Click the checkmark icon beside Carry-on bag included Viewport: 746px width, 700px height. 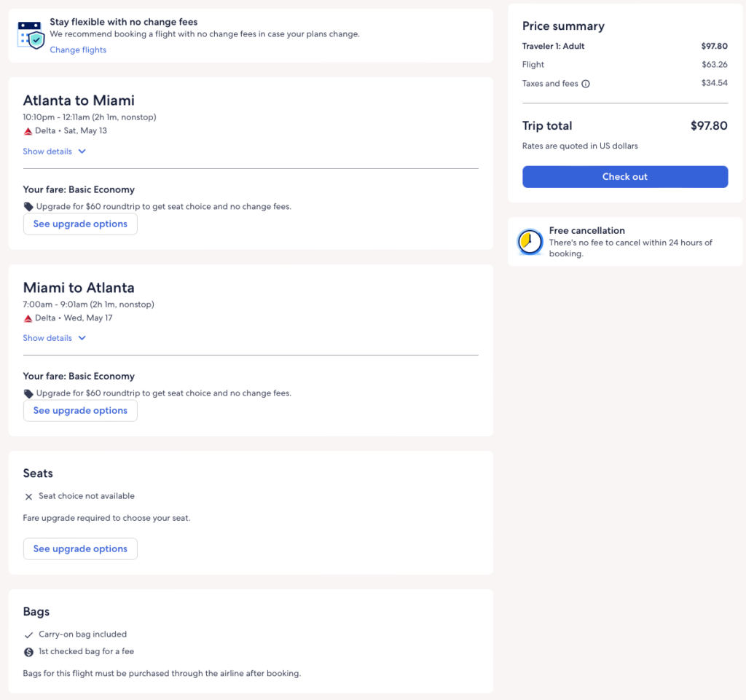click(28, 635)
